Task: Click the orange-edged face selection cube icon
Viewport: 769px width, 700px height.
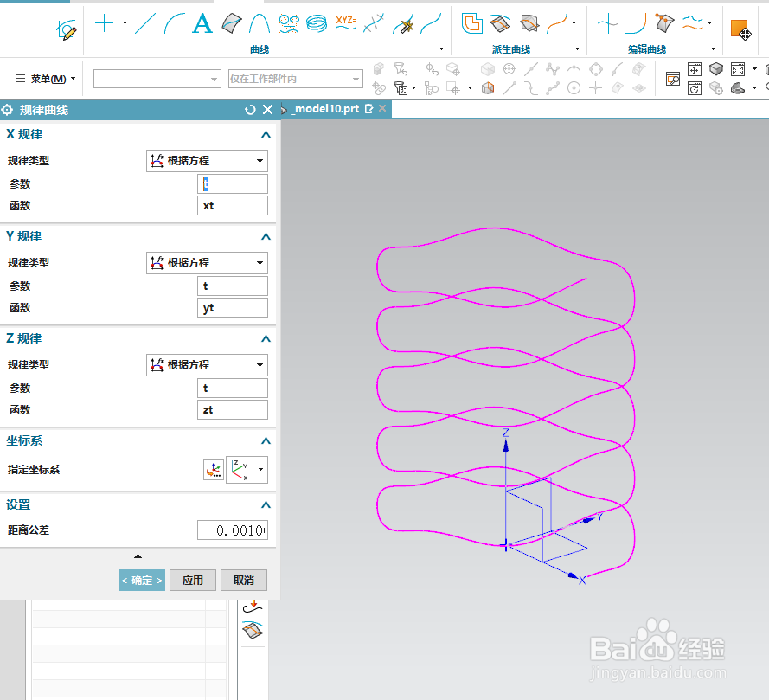Action: [488, 88]
